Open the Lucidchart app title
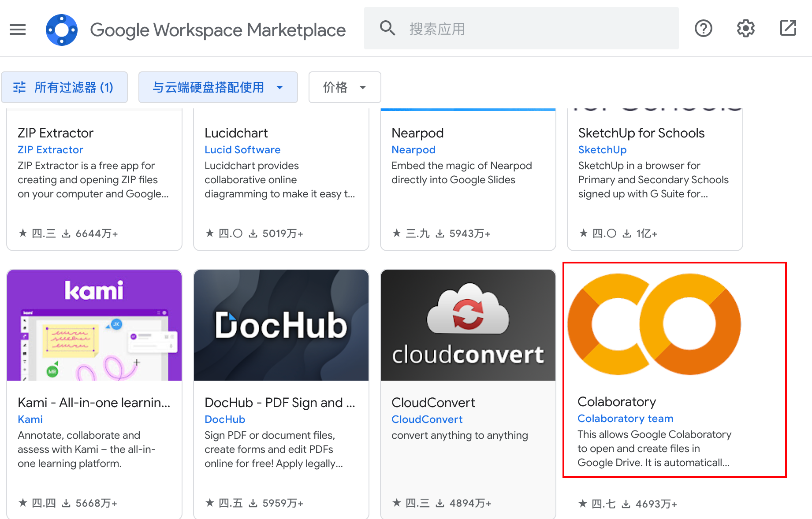Image resolution: width=812 pixels, height=519 pixels. (236, 133)
